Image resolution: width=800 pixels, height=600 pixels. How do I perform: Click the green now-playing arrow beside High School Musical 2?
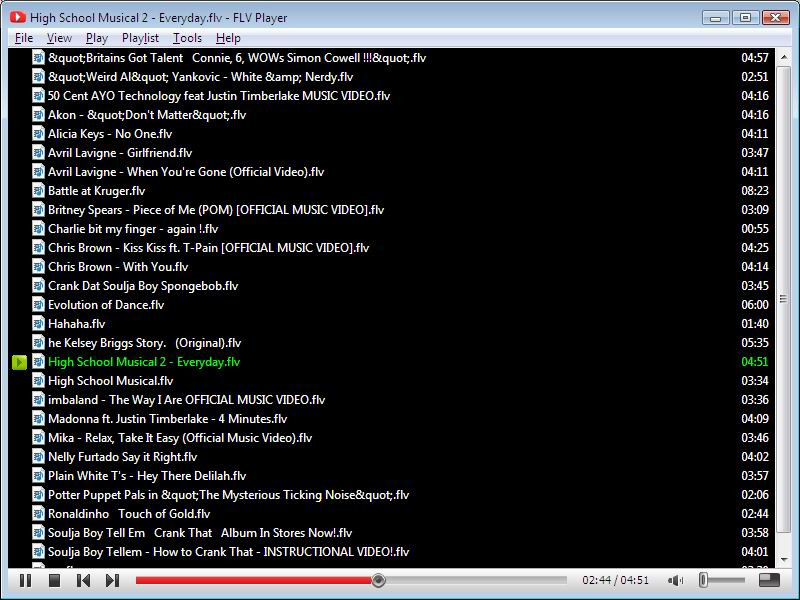pos(19,362)
